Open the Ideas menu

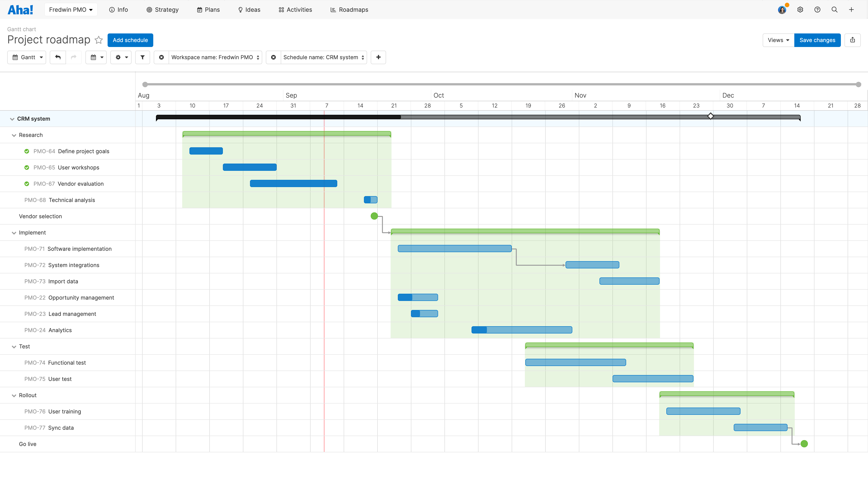point(249,9)
